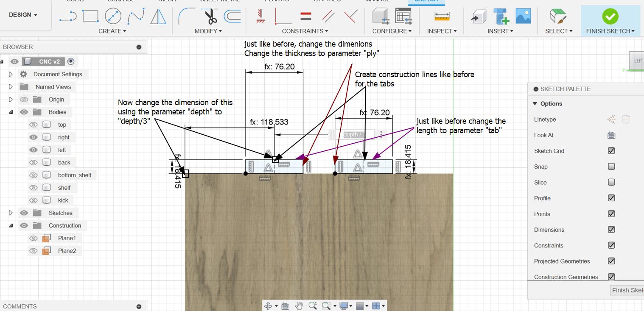Select the Line sketch tool

tap(68, 17)
